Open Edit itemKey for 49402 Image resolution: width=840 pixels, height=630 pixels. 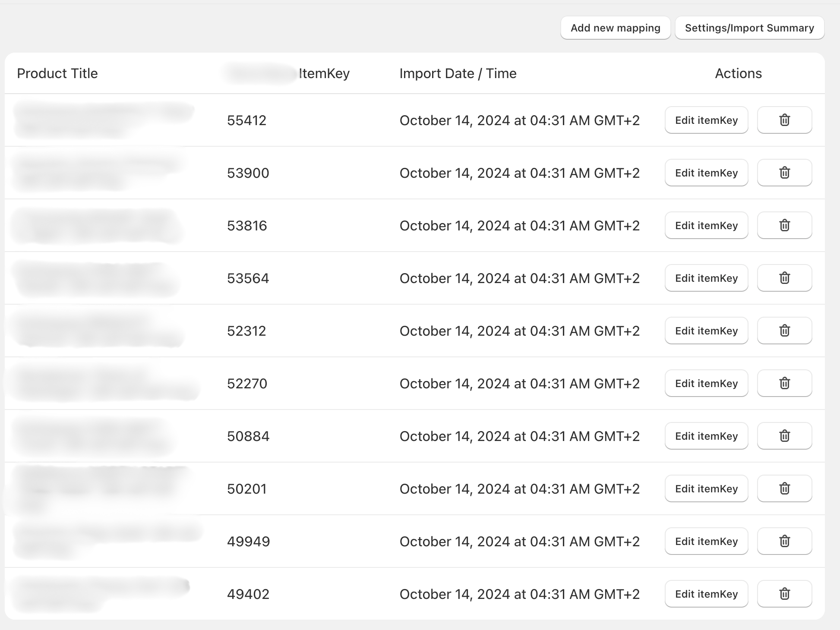click(706, 594)
